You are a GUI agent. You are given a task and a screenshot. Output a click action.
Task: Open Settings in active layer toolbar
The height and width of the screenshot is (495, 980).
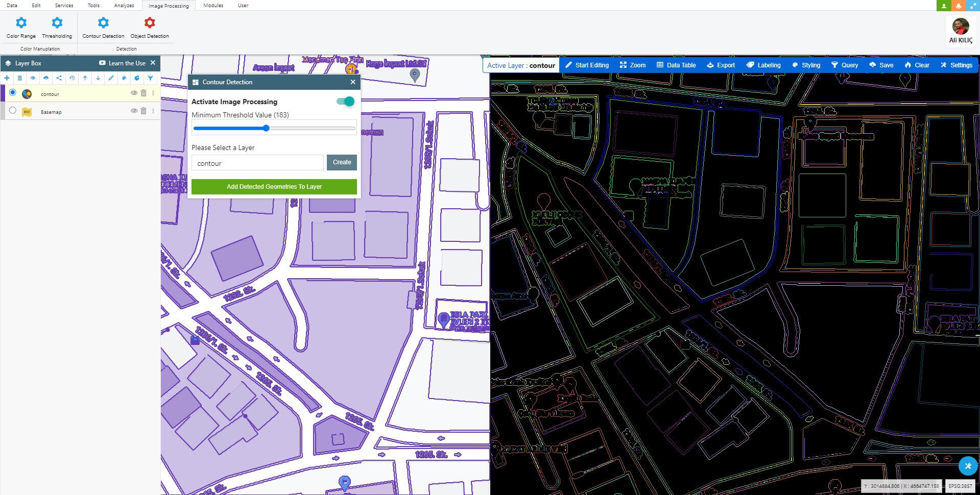point(956,65)
